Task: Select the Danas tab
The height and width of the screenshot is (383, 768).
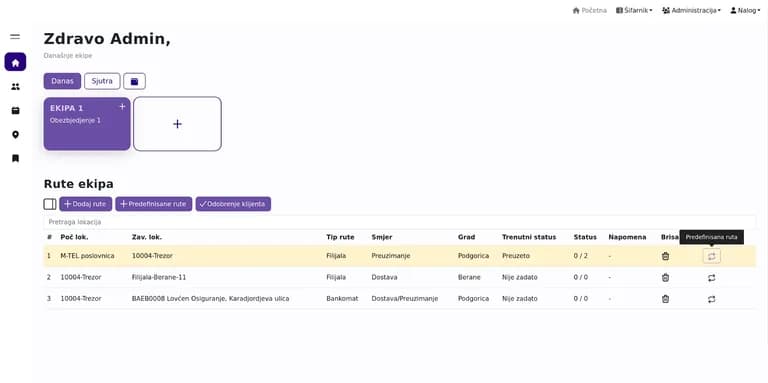Action: pos(62,81)
